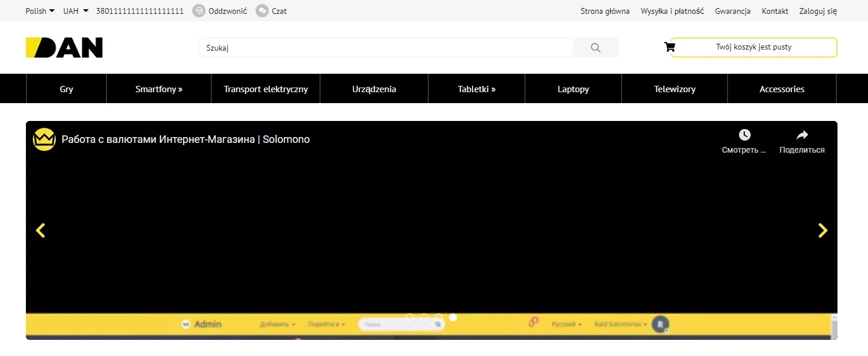Open the Laptopy category
868x356 pixels.
[x=573, y=89]
